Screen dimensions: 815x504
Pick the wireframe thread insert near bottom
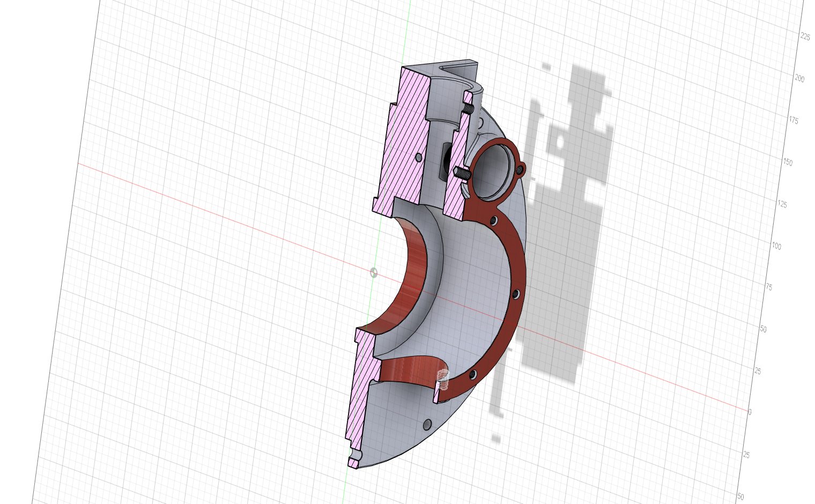[443, 380]
